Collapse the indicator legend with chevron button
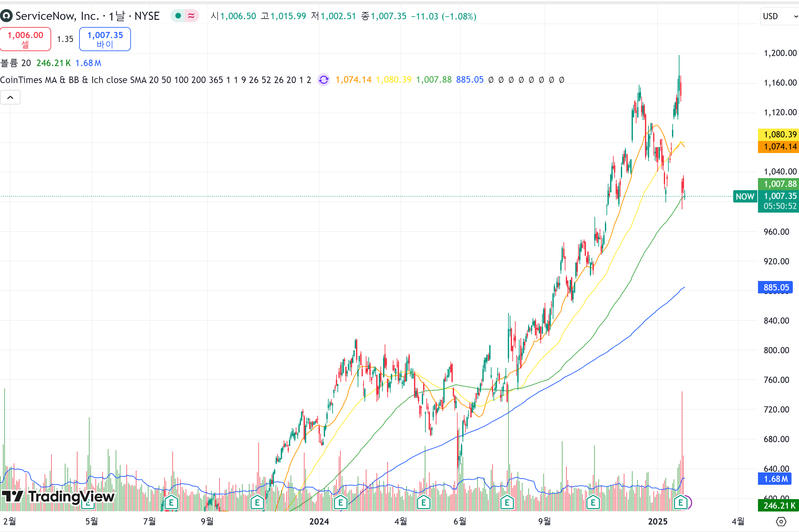 click(10, 98)
